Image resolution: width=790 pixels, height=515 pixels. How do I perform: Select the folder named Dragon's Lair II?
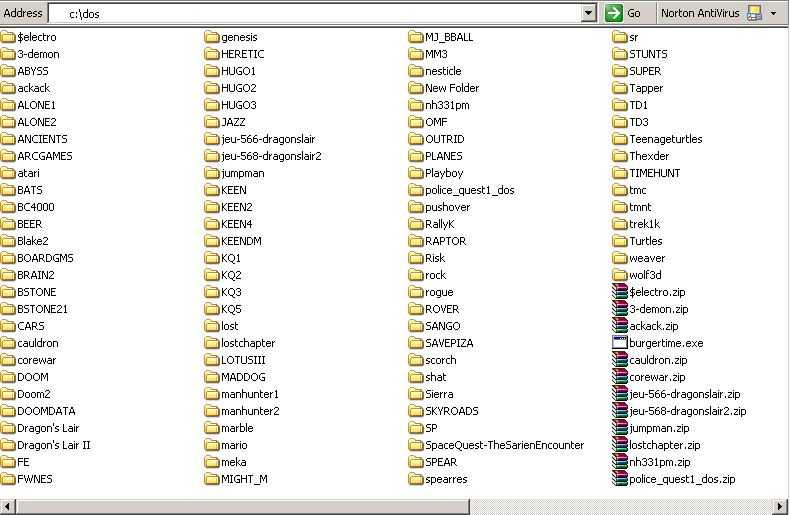pos(54,445)
